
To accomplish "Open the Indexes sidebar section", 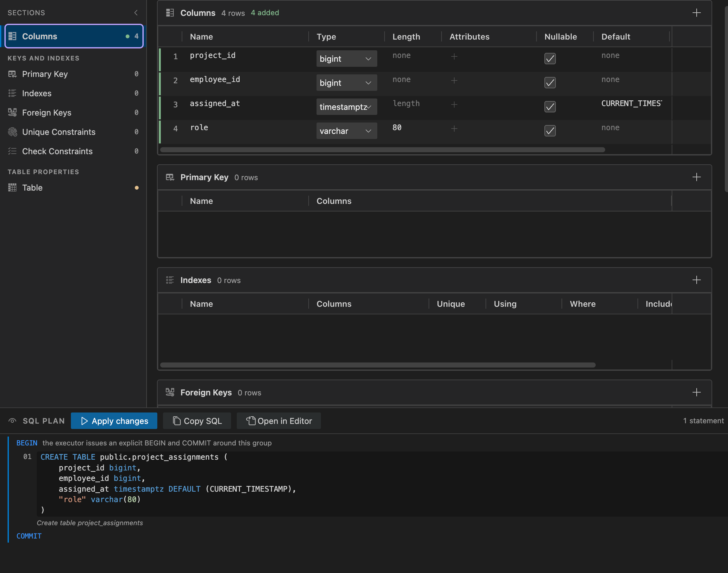I will coord(73,93).
